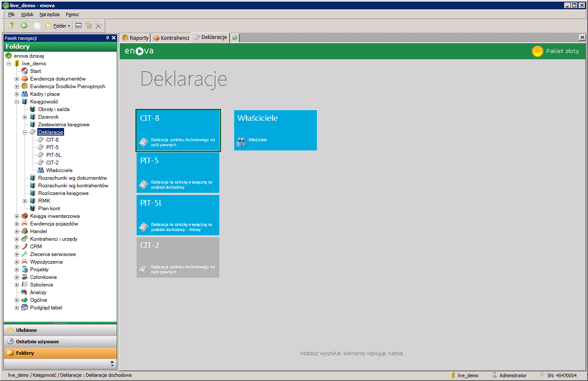This screenshot has height=381, width=588.
Task: Click the go-up-one-level toolbar arrow
Action: pos(11,25)
